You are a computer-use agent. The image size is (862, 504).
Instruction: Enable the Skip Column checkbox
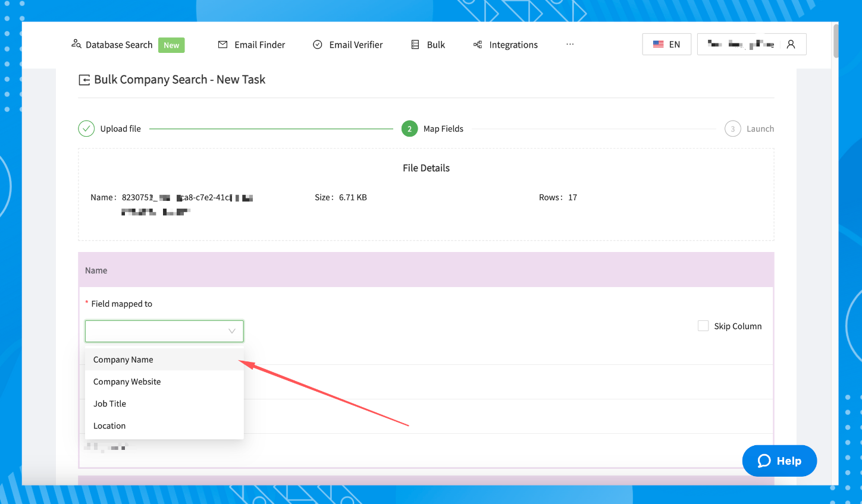[x=703, y=326]
